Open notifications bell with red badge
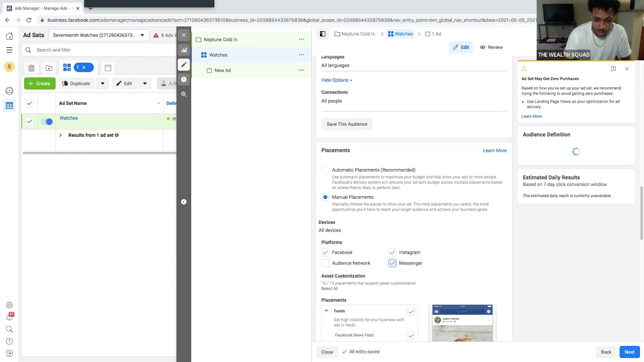This screenshot has width=644, height=362. pos(9,317)
